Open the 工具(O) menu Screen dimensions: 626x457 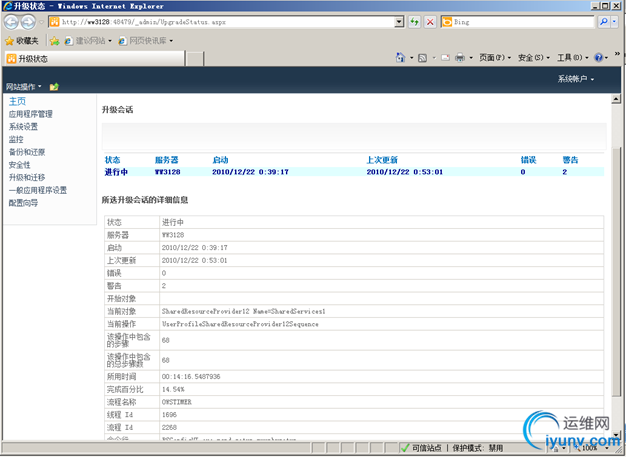point(573,58)
